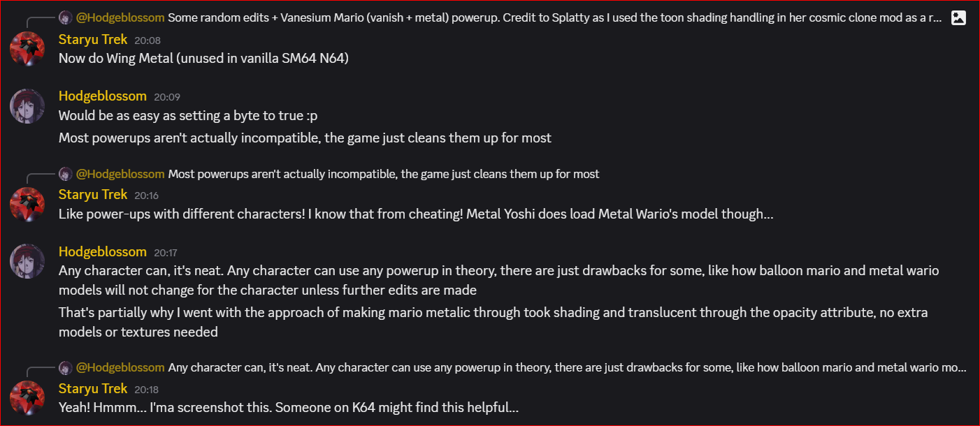Click @Hodgeblossom mention above the 20:16 message

point(120,173)
